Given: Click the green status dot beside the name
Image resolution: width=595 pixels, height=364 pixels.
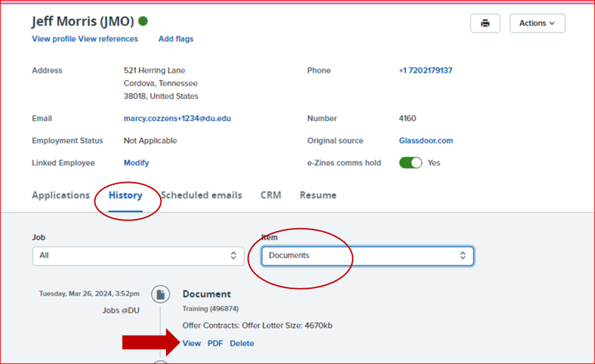Looking at the screenshot, I should 143,22.
